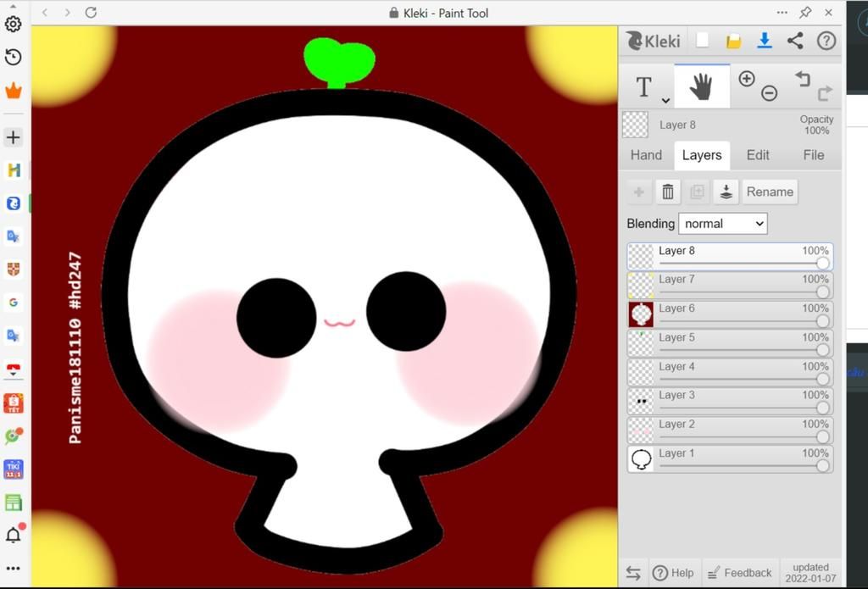Select the Hand pan tool
This screenshot has width=868, height=589.
(701, 86)
